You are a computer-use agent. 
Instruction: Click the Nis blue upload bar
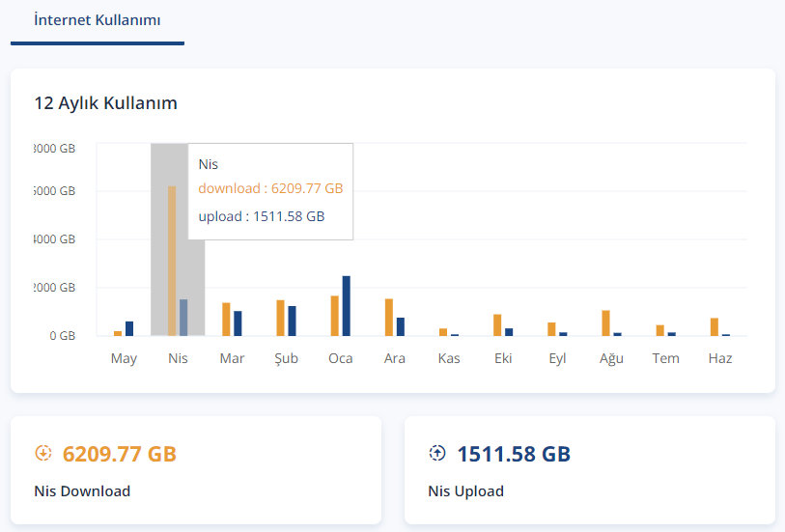[183, 318]
